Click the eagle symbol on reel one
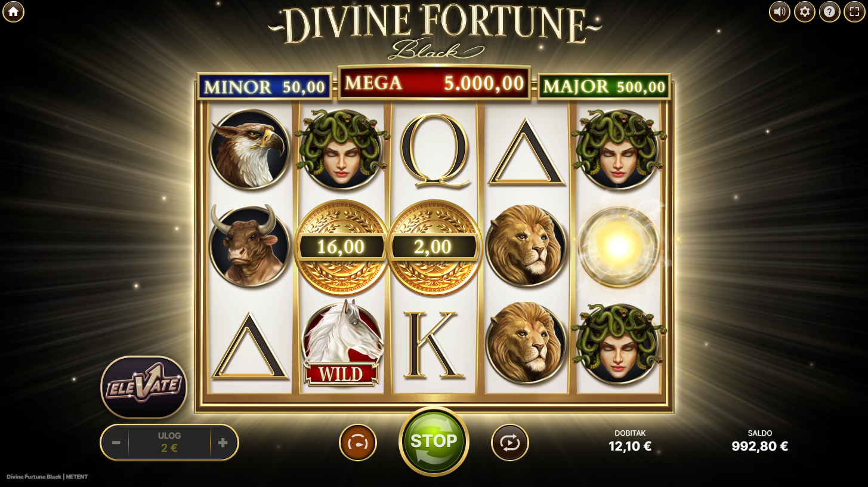Viewport: 868px width, 487px height. point(249,150)
